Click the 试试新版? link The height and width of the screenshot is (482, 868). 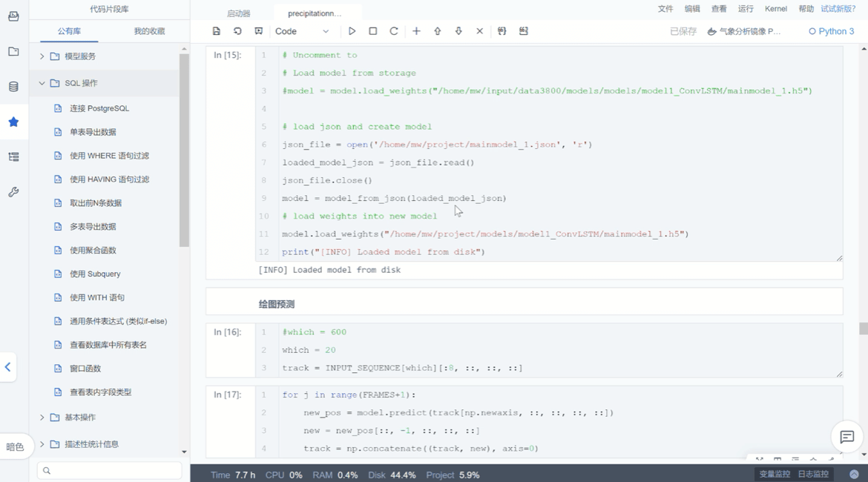pos(838,9)
